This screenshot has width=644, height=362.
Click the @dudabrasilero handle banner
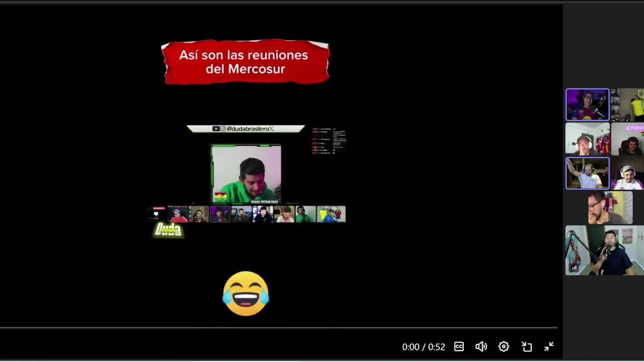click(246, 129)
